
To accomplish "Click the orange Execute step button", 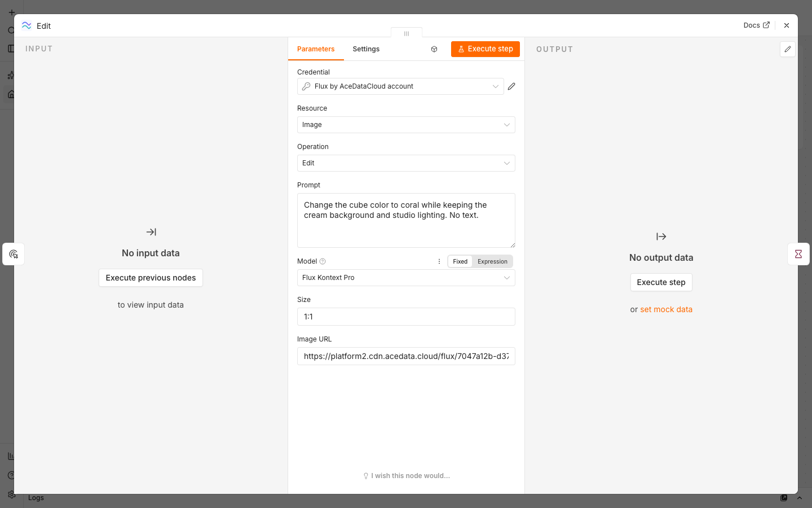I will 486,49.
